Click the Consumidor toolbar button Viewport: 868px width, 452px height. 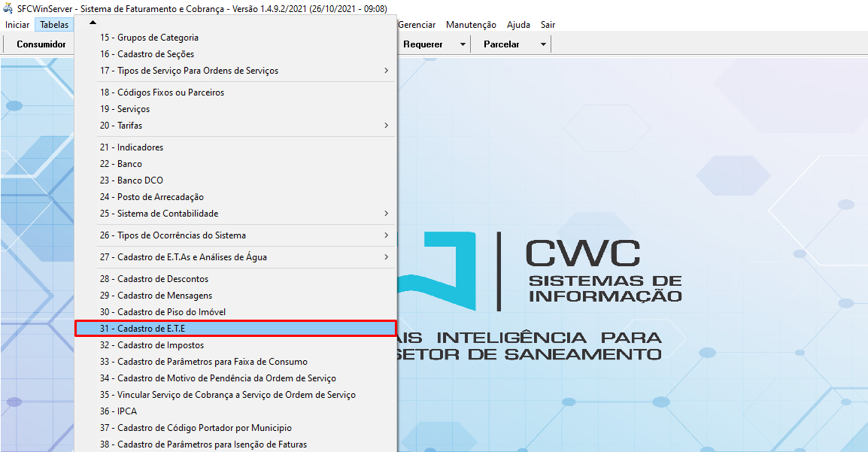41,44
